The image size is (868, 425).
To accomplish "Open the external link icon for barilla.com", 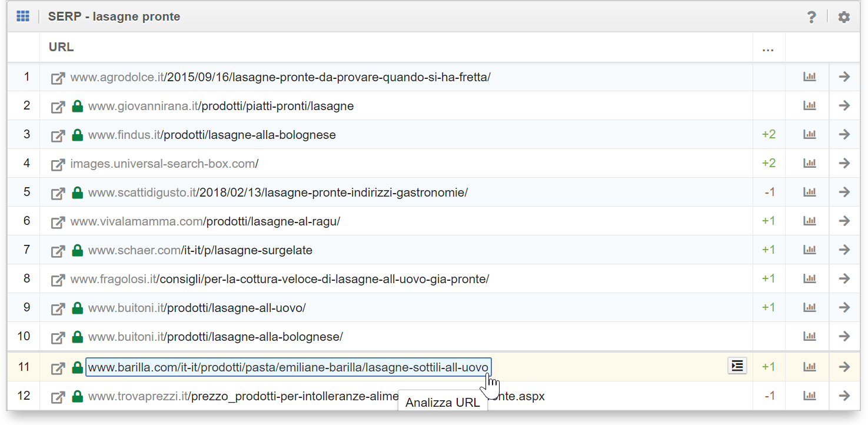I will click(x=58, y=368).
